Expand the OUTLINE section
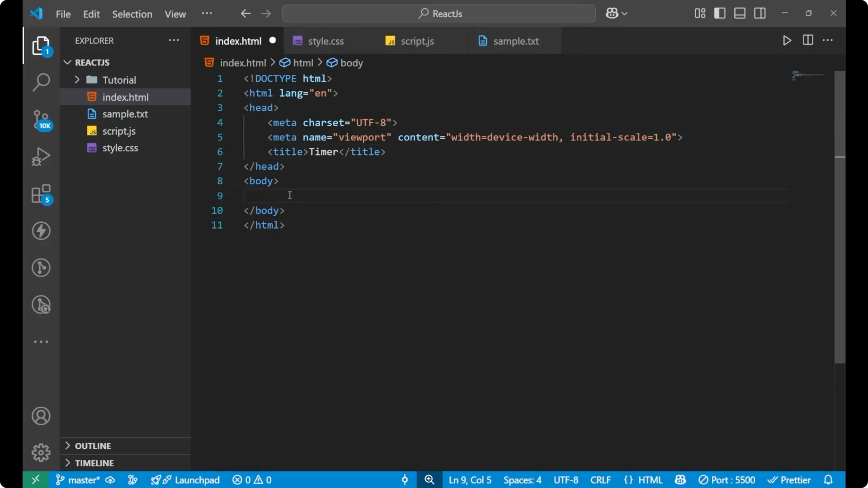The image size is (868, 488). [67, 446]
